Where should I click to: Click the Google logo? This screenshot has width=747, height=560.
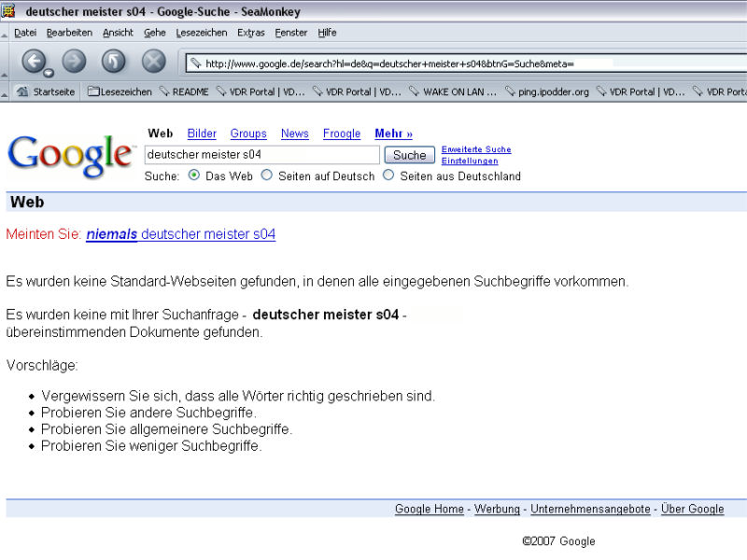tap(71, 156)
